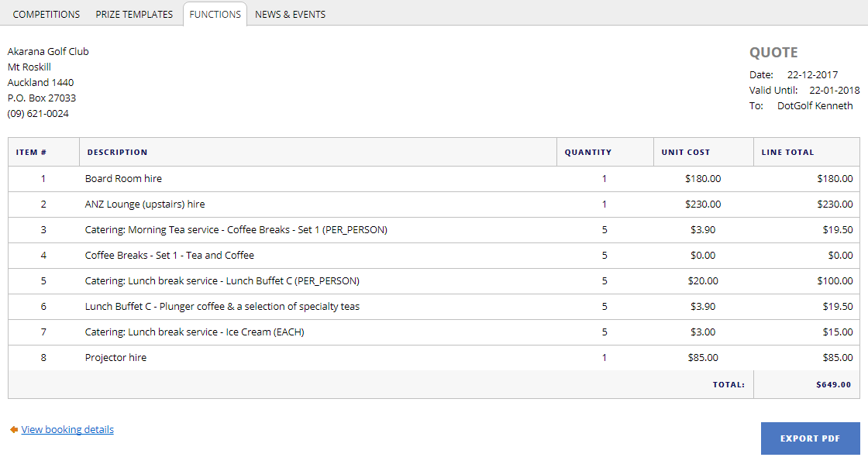
Task: Select ANZ Lounge (upstairs) hire row
Action: tap(145, 205)
